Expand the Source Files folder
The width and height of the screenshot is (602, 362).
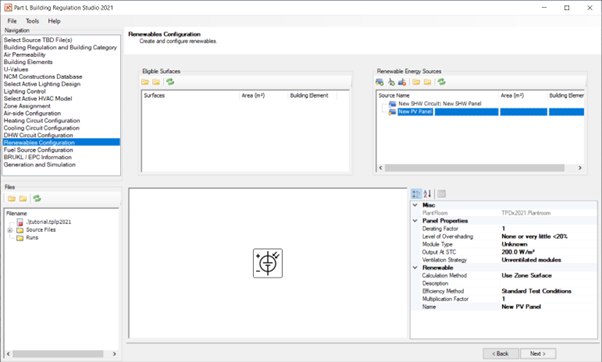10,230
